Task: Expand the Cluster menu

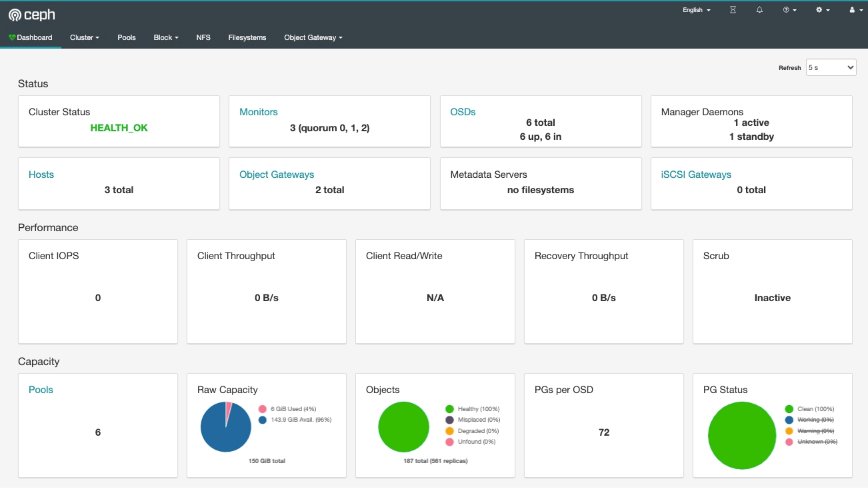Action: click(84, 37)
